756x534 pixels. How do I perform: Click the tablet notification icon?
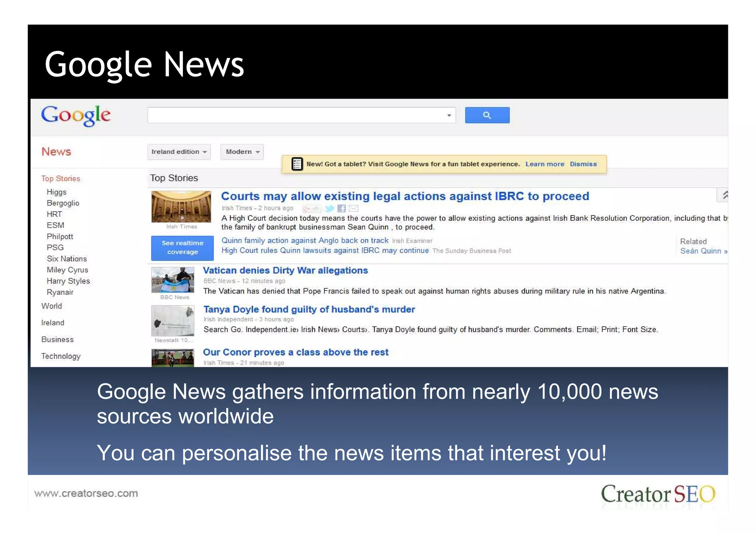point(297,164)
